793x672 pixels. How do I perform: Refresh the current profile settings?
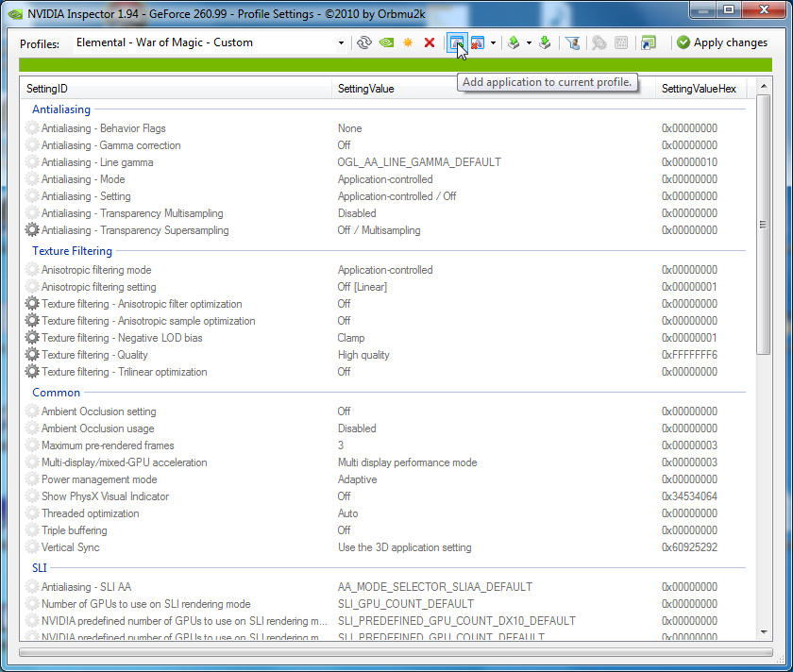(x=364, y=42)
